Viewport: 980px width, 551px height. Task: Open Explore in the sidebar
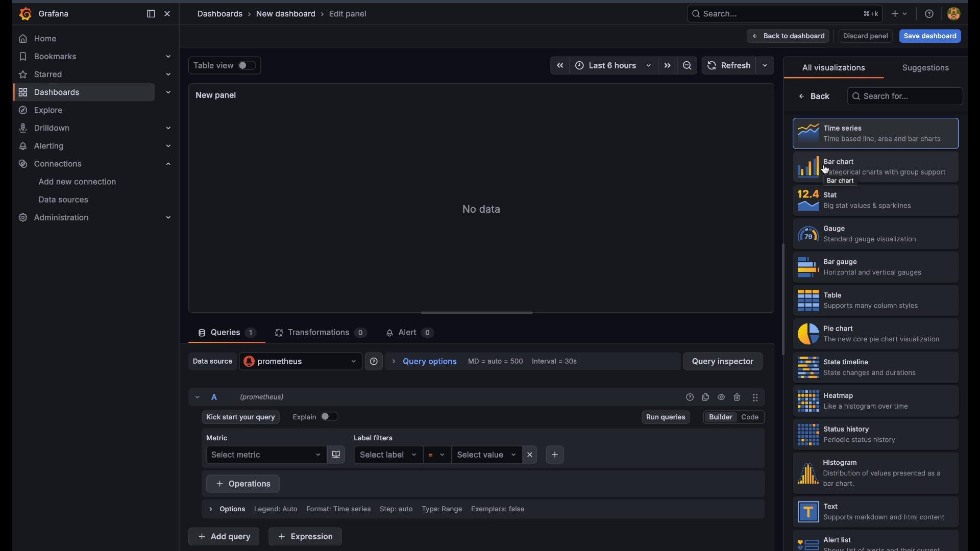click(48, 111)
